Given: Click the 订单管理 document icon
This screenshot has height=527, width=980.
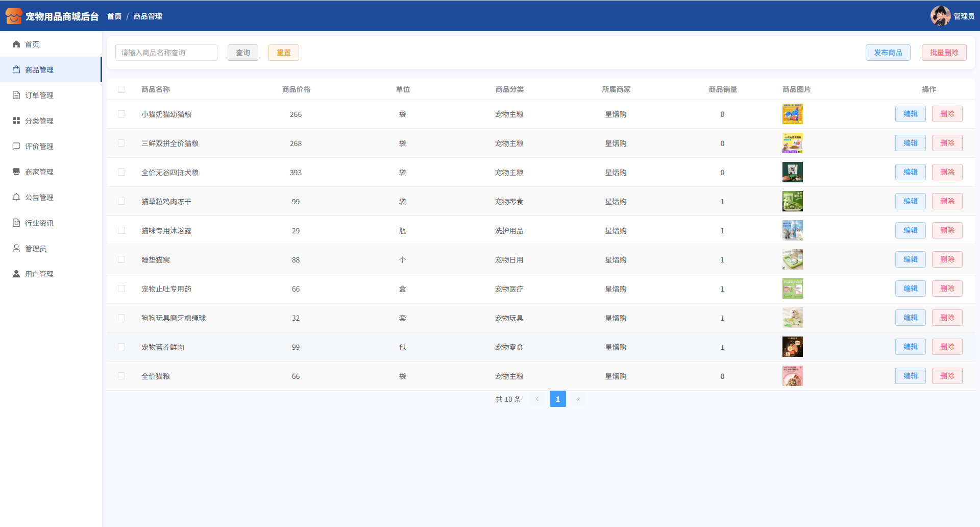Looking at the screenshot, I should [x=16, y=95].
